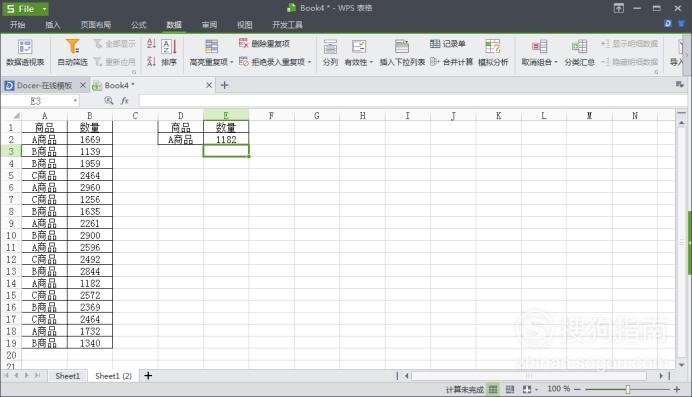Click the fx insert function icon
The image size is (692, 397).
coord(125,101)
